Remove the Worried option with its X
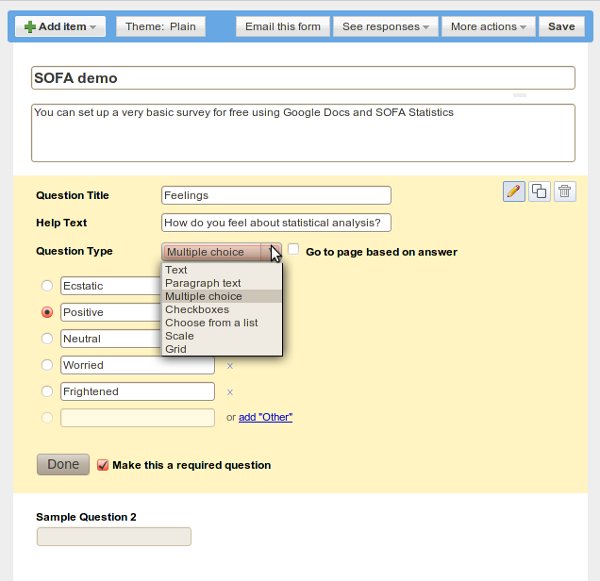600x581 pixels. coord(230,366)
